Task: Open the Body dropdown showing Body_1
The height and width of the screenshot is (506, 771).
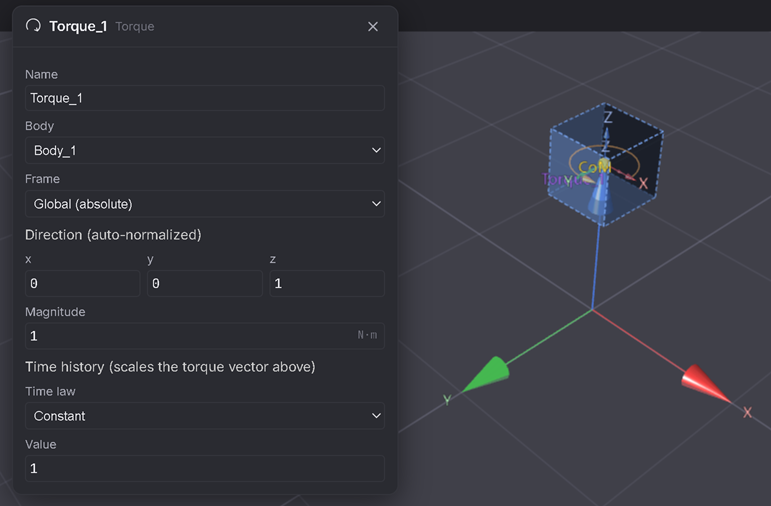Action: pos(205,150)
